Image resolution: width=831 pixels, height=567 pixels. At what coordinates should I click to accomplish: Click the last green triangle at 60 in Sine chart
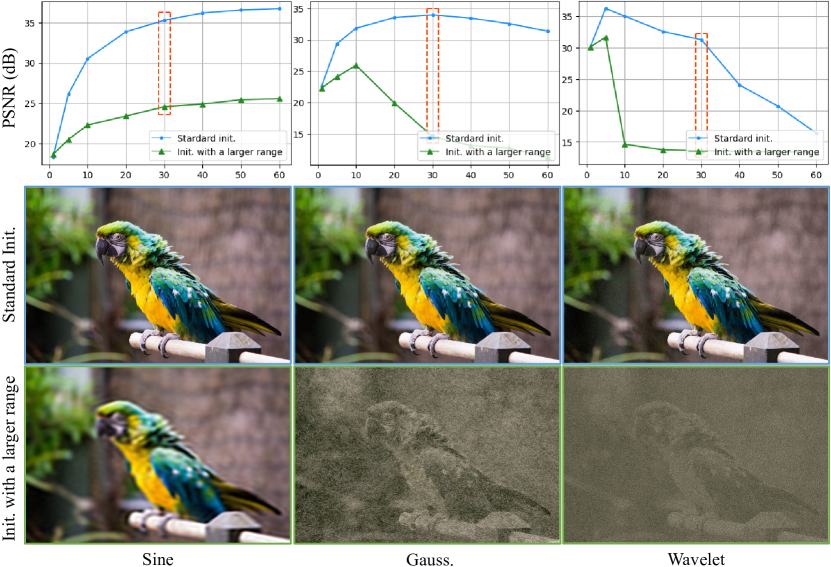(279, 99)
